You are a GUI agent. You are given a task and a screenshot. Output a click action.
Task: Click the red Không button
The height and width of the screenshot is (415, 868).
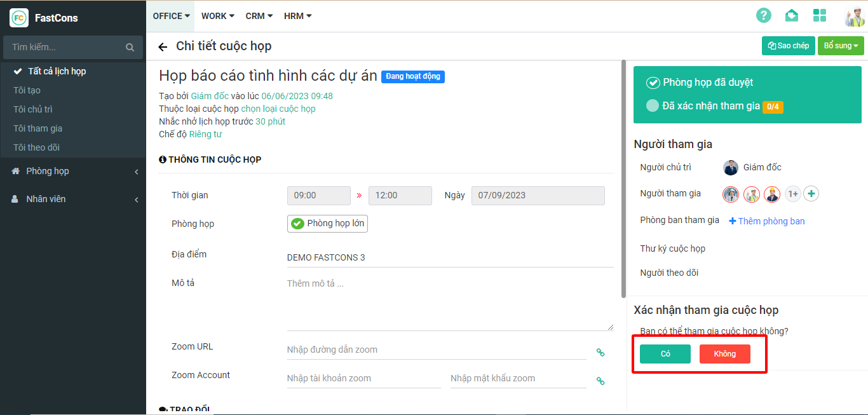724,354
